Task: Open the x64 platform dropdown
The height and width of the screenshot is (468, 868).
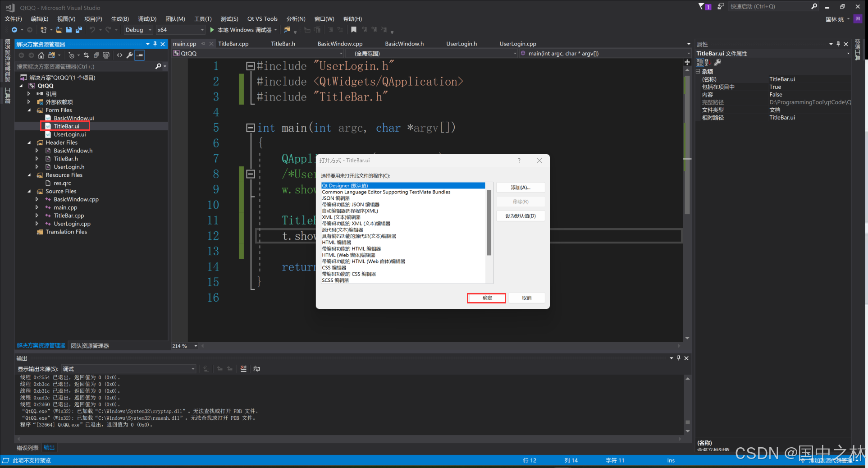Action: click(x=180, y=30)
